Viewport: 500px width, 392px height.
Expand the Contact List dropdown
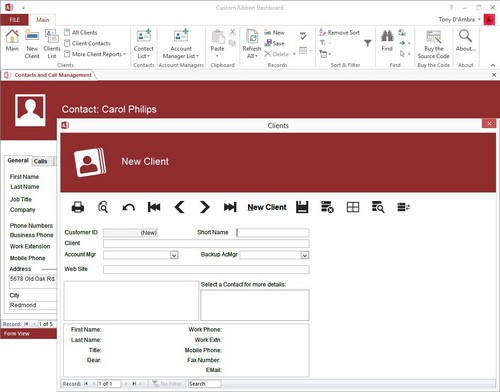pyautogui.click(x=144, y=43)
